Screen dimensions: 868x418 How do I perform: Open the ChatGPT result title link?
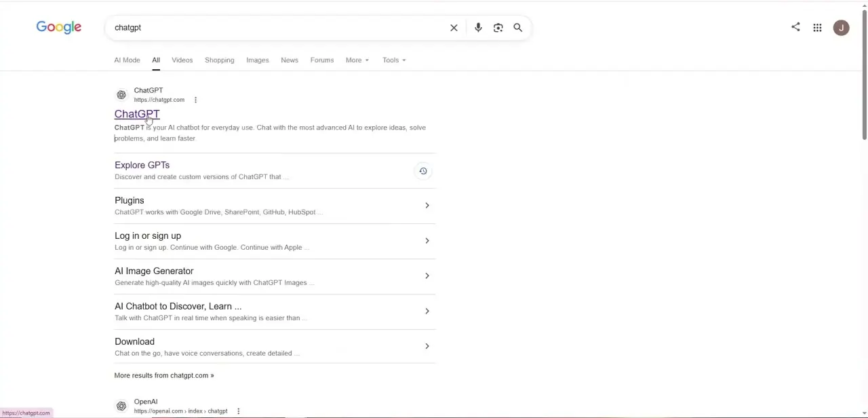(137, 114)
